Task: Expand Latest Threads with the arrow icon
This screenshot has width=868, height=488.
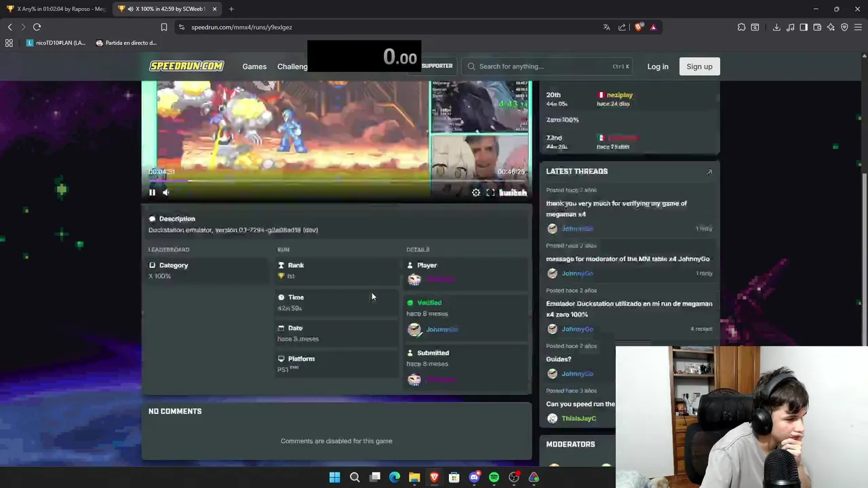Action: [x=709, y=172]
